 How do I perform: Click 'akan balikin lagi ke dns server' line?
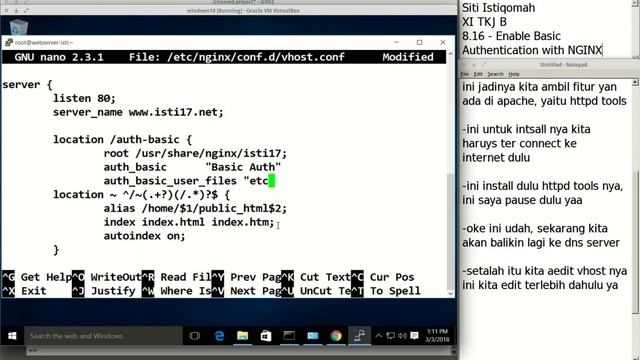541,242
